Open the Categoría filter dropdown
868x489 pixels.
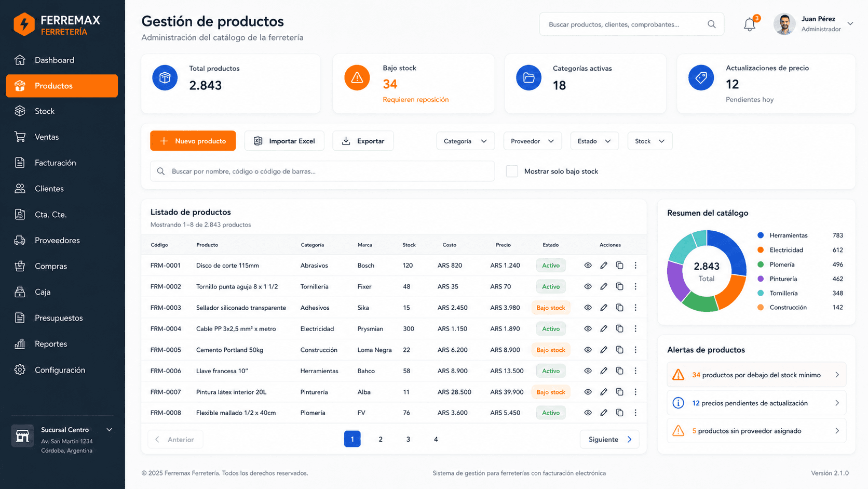[465, 141]
